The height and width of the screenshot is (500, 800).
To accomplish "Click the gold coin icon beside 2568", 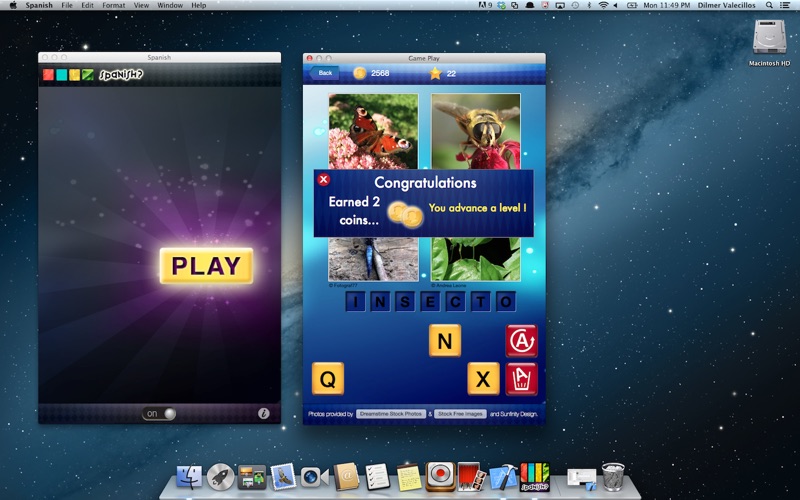I will 360,73.
